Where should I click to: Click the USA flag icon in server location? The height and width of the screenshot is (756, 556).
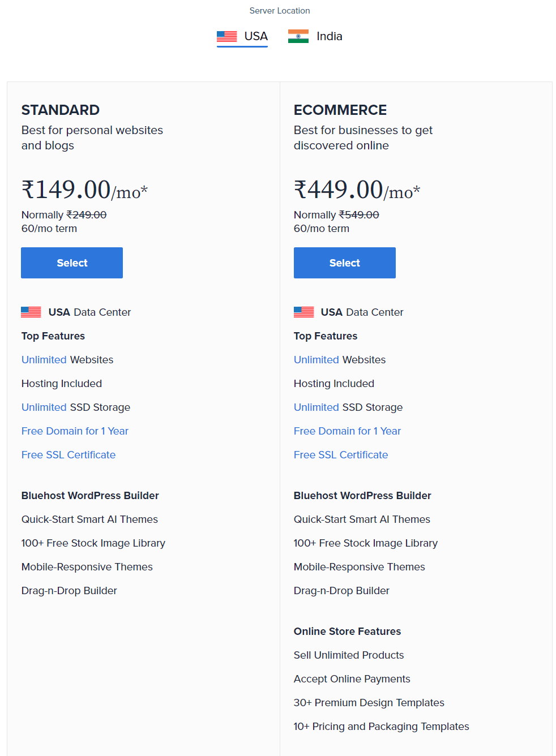(x=227, y=36)
